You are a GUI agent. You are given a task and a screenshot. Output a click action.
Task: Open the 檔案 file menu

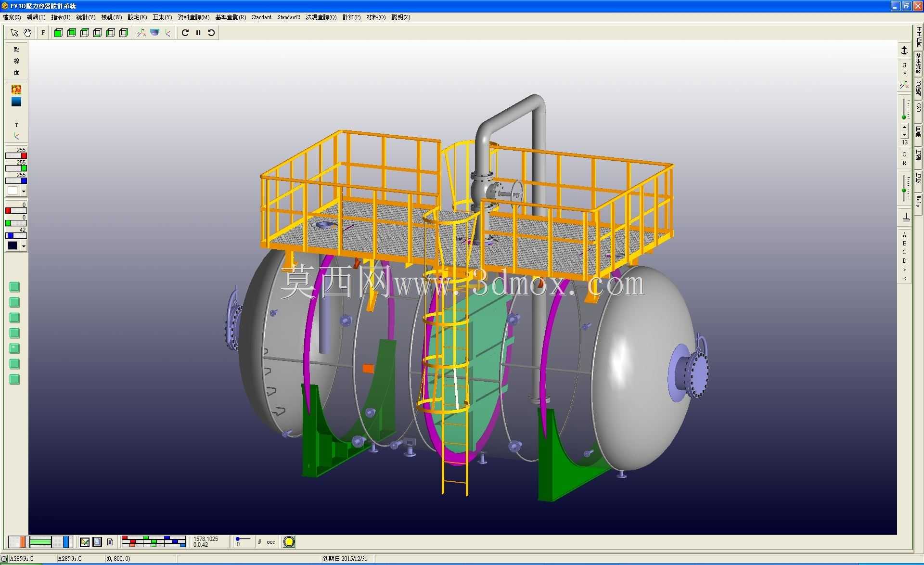pyautogui.click(x=12, y=17)
